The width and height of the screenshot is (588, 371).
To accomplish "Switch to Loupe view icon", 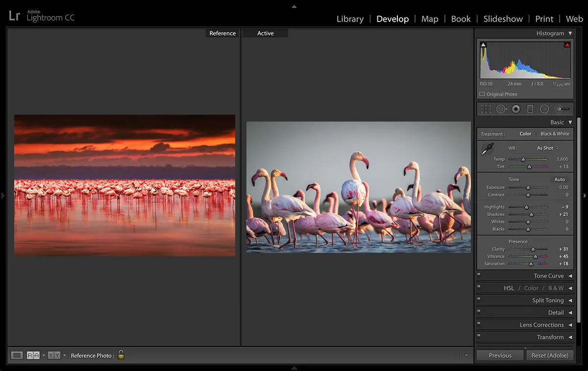I will (x=17, y=355).
